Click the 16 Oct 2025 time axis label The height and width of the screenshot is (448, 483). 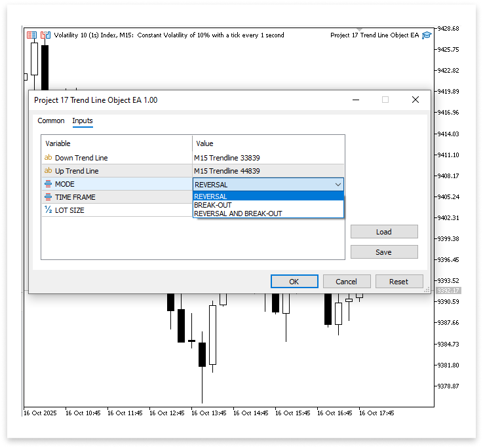click(x=40, y=413)
